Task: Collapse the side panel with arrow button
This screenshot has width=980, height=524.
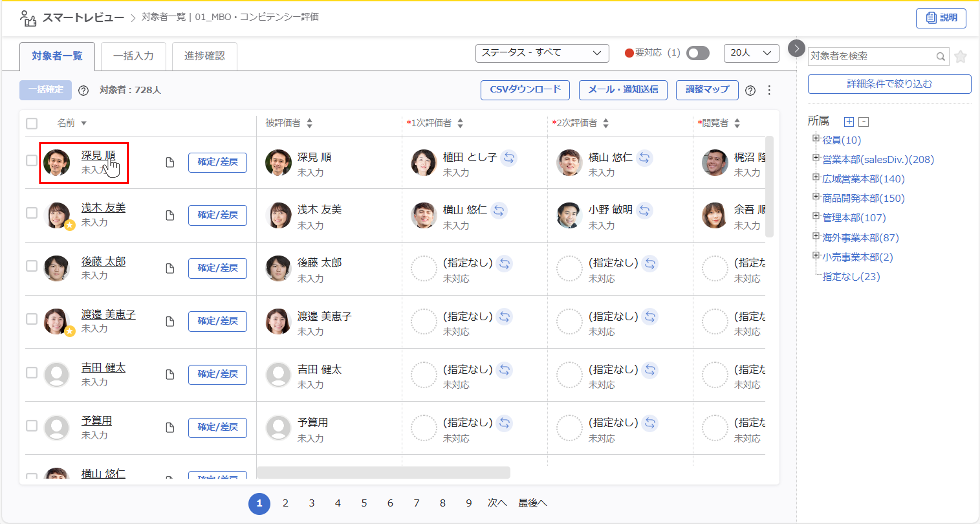Action: pyautogui.click(x=796, y=48)
